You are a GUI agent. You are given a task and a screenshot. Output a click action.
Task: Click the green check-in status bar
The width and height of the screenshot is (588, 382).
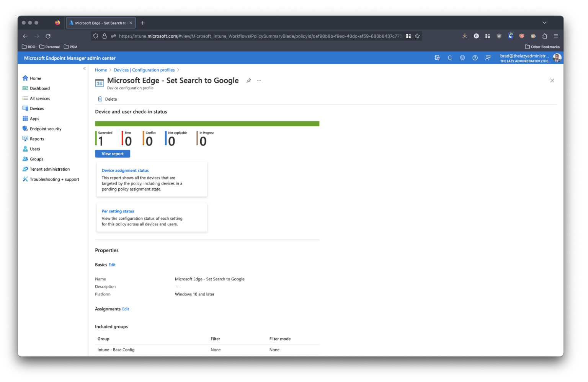point(207,124)
